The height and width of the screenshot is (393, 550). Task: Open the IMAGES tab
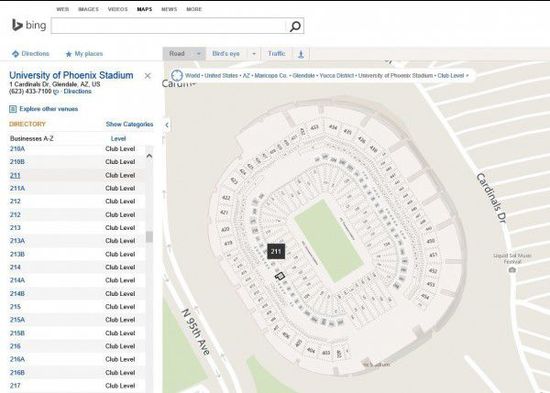(x=88, y=9)
